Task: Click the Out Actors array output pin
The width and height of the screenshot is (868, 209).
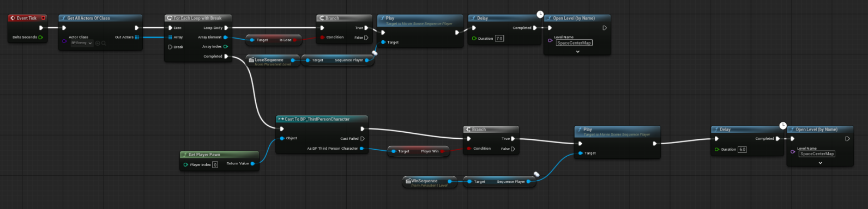Action: pyautogui.click(x=137, y=38)
